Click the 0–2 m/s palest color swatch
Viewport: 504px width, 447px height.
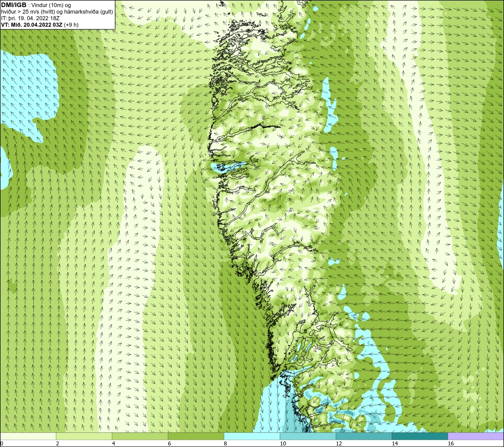[28, 436]
